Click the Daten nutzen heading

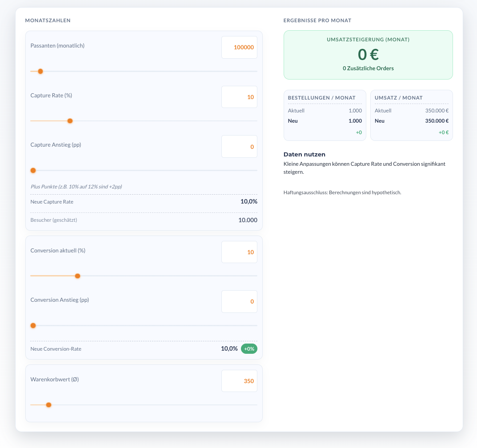tap(305, 154)
